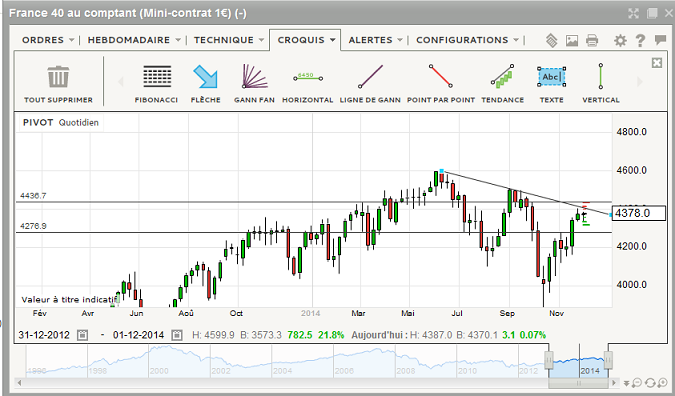This screenshot has width=675, height=396.
Task: Select the Horizontal line tool
Action: click(308, 77)
